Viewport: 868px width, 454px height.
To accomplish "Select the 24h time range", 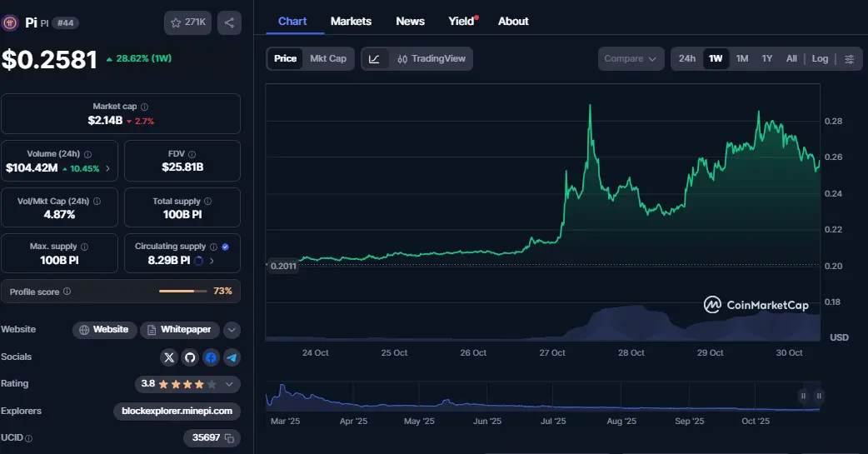I will (686, 58).
